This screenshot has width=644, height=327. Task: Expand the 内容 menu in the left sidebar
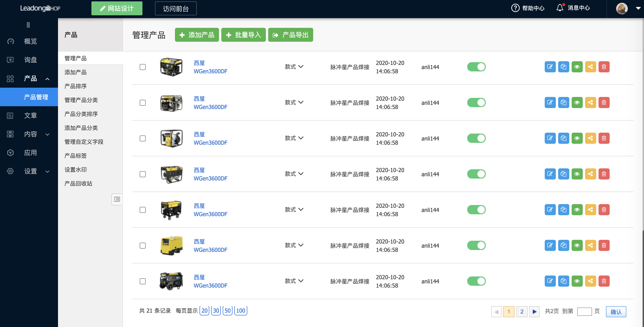(x=30, y=134)
